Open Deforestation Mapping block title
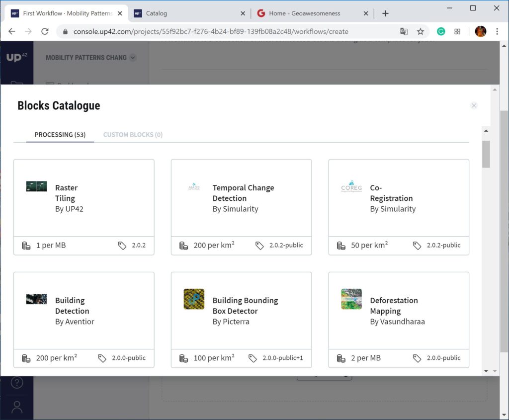Image resolution: width=509 pixels, height=420 pixels. pos(394,305)
